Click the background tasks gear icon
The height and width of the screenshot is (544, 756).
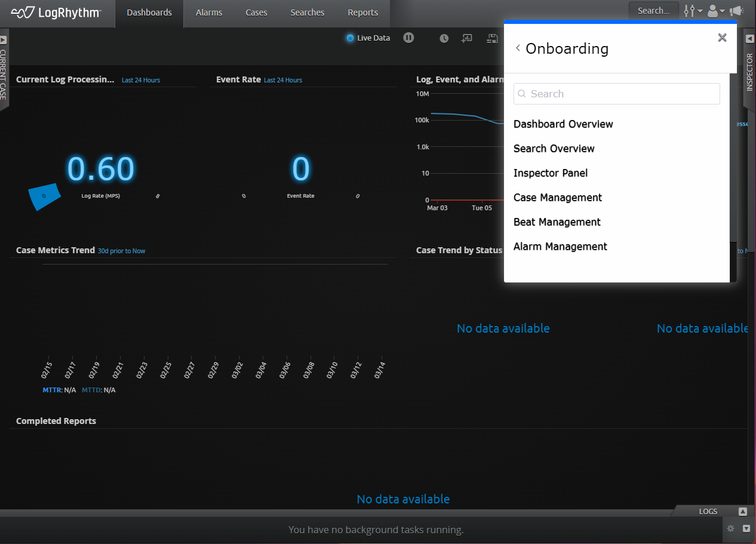730,528
